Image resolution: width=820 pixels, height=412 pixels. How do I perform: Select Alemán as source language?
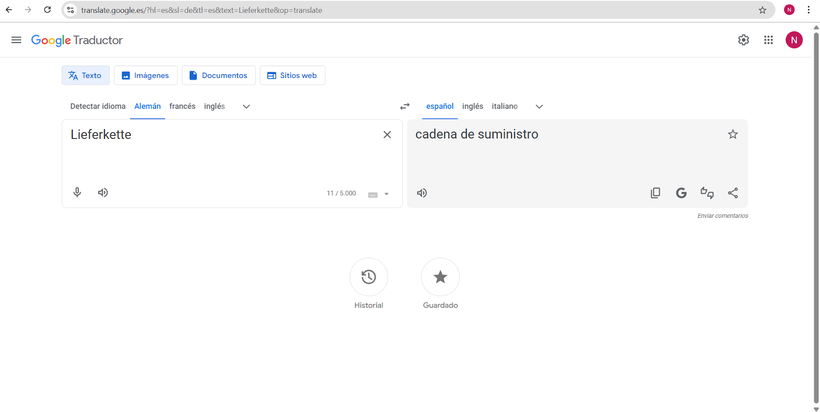coord(147,106)
